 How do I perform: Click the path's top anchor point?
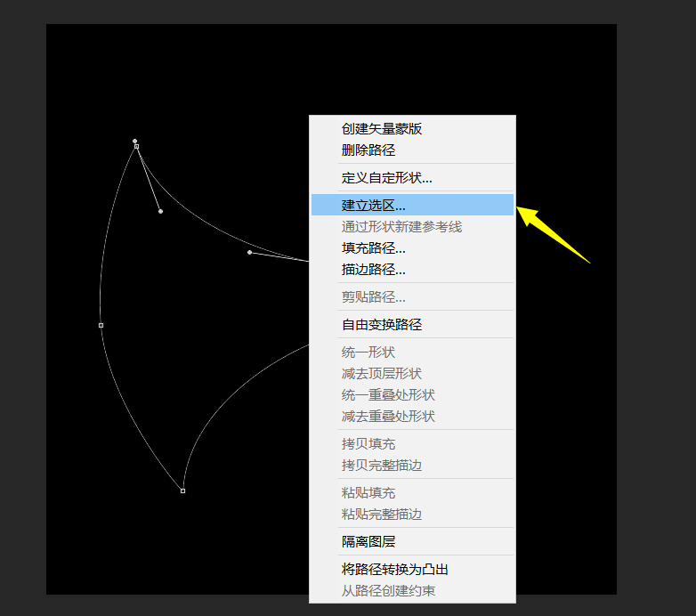[x=137, y=147]
